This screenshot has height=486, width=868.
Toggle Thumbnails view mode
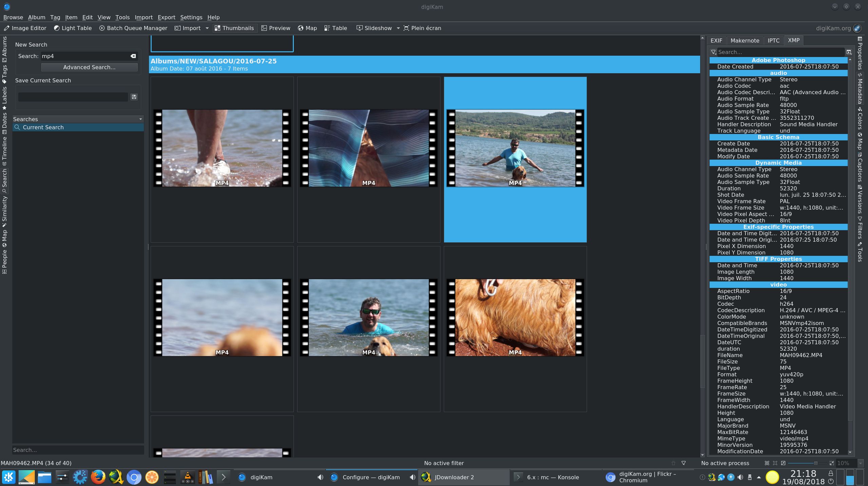click(234, 28)
